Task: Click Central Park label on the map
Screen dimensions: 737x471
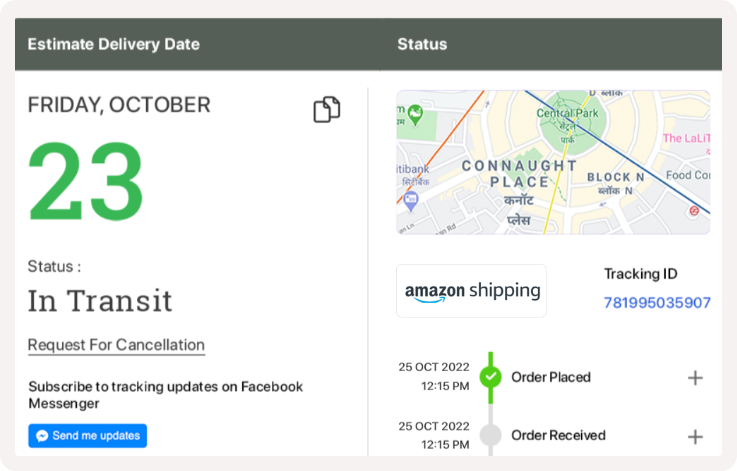Action: [567, 113]
